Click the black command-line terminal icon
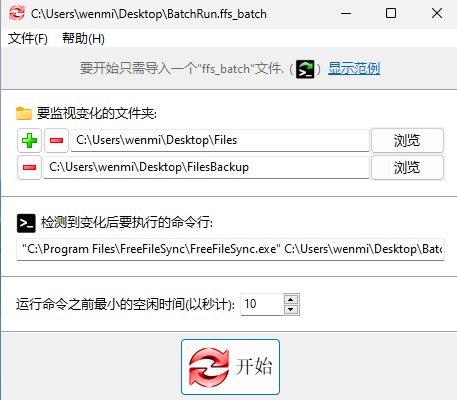Viewport: 457px width, 400px height. 26,223
